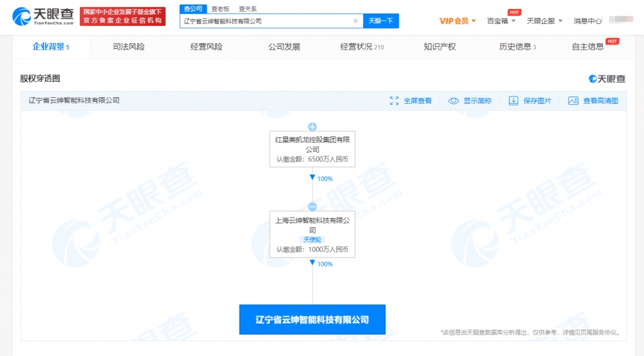Select the 查公司 search tab

click(x=193, y=8)
